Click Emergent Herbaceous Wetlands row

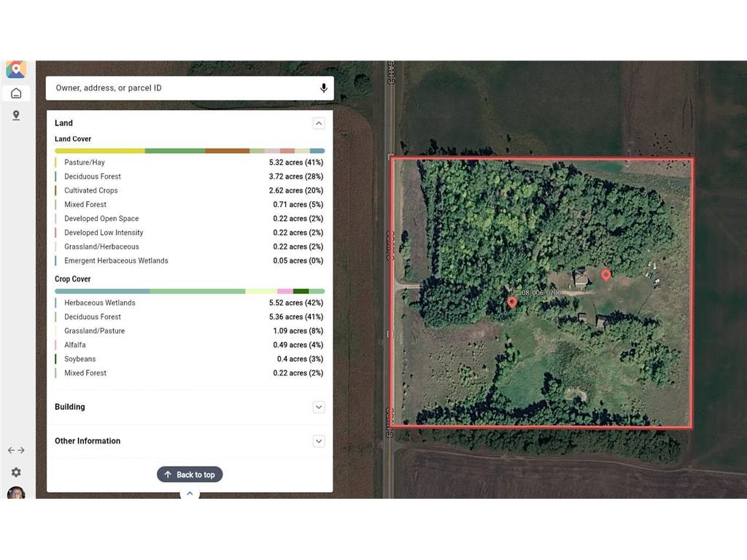[x=189, y=260]
